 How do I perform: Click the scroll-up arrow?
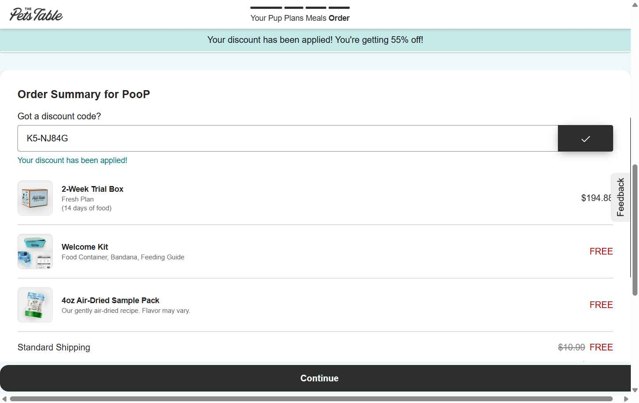point(635,3)
